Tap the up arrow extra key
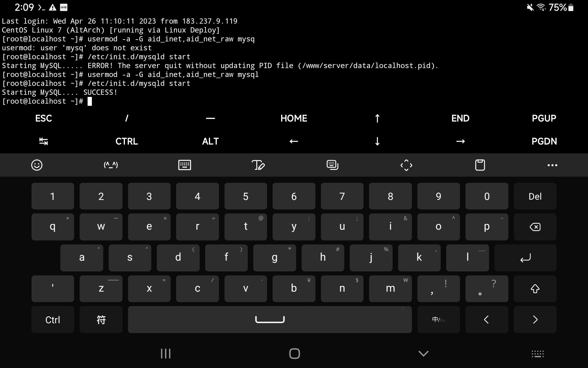This screenshot has height=368, width=588. [x=377, y=118]
